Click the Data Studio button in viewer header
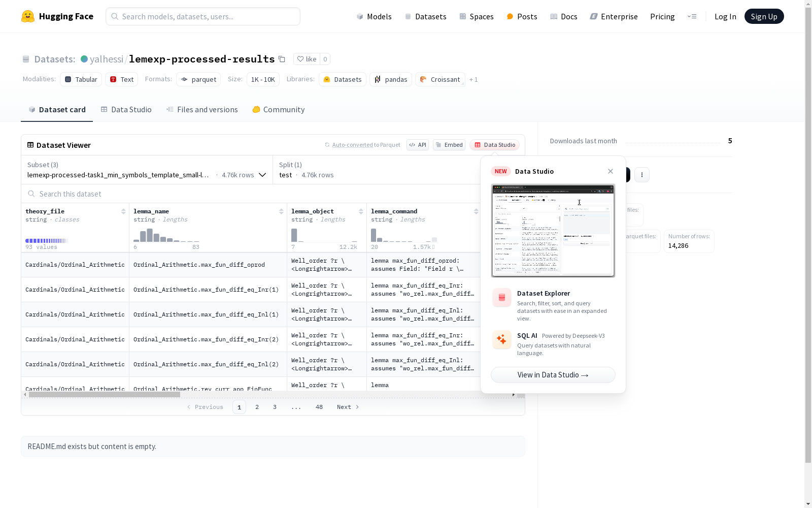 click(495, 145)
